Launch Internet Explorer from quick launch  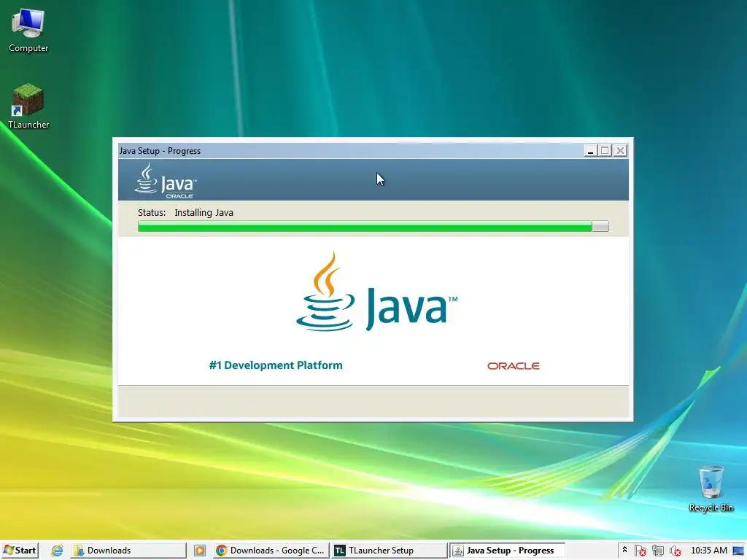coord(57,551)
